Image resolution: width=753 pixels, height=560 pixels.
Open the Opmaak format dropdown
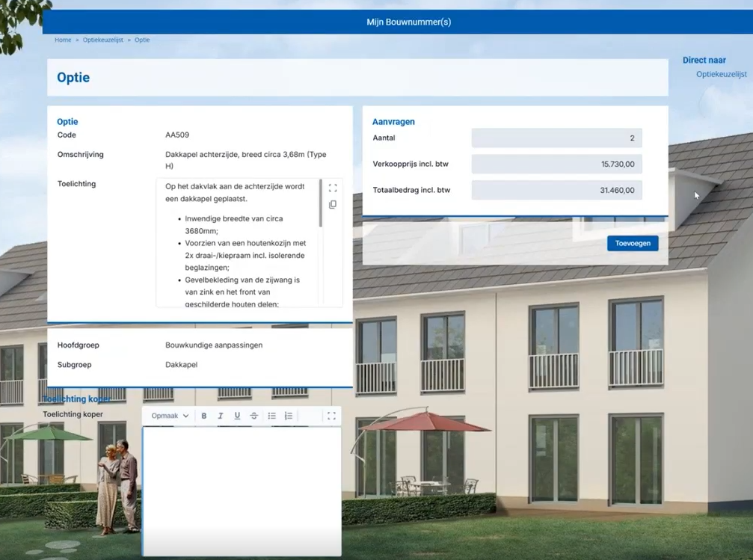(170, 416)
